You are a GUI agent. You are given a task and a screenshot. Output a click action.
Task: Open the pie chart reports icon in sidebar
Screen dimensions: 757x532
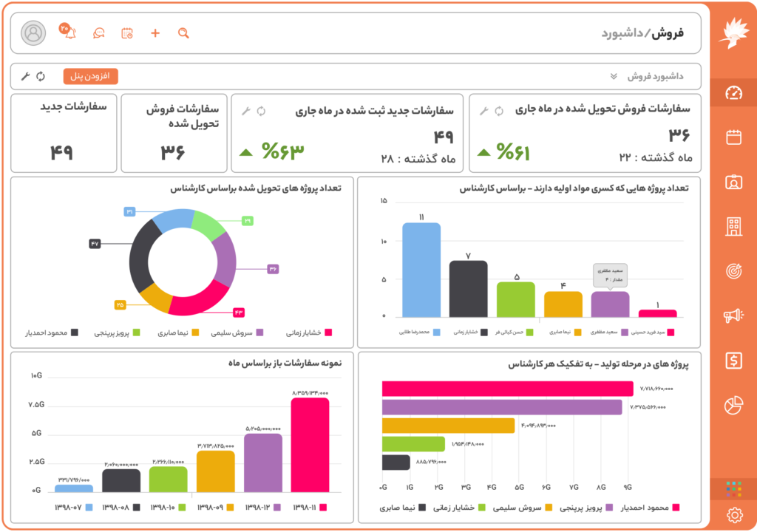tap(732, 403)
